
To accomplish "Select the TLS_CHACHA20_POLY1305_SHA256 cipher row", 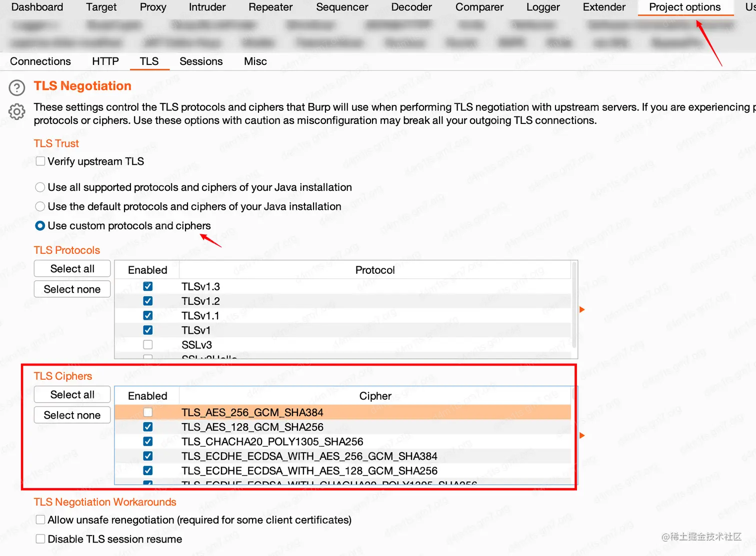I will pos(343,441).
